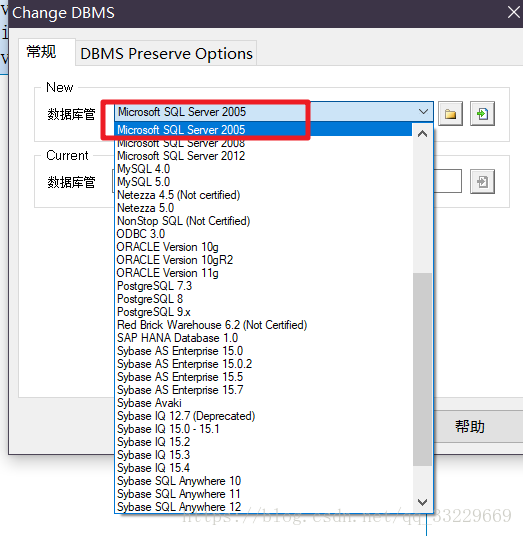Viewport: 523px width, 536px height.
Task: Select SAP HANA Database 1.0
Action: click(263, 338)
